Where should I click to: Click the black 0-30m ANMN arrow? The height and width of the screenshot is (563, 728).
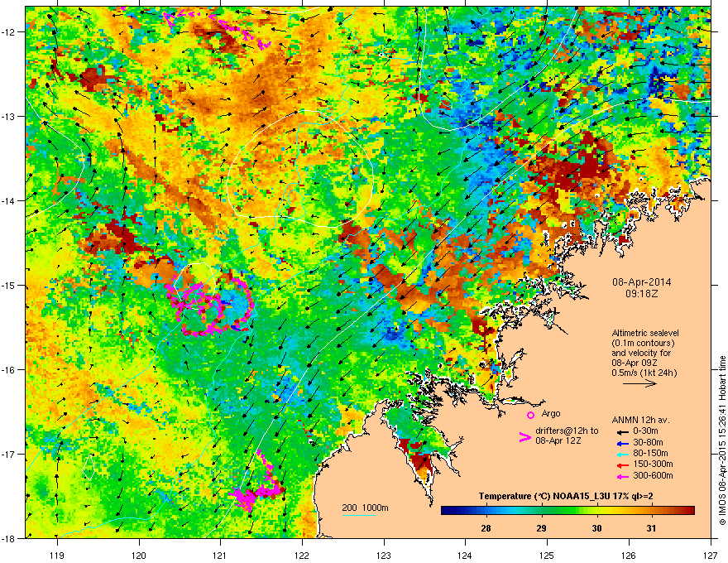coord(623,431)
